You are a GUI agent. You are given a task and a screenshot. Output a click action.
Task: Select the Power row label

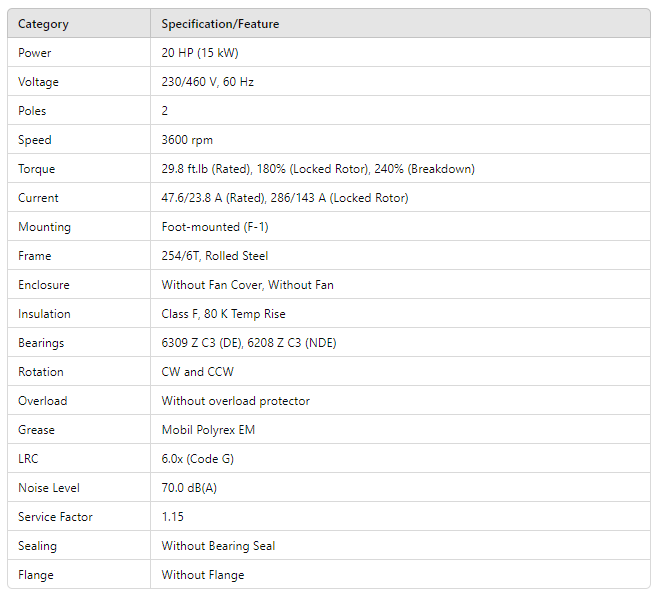35,53
